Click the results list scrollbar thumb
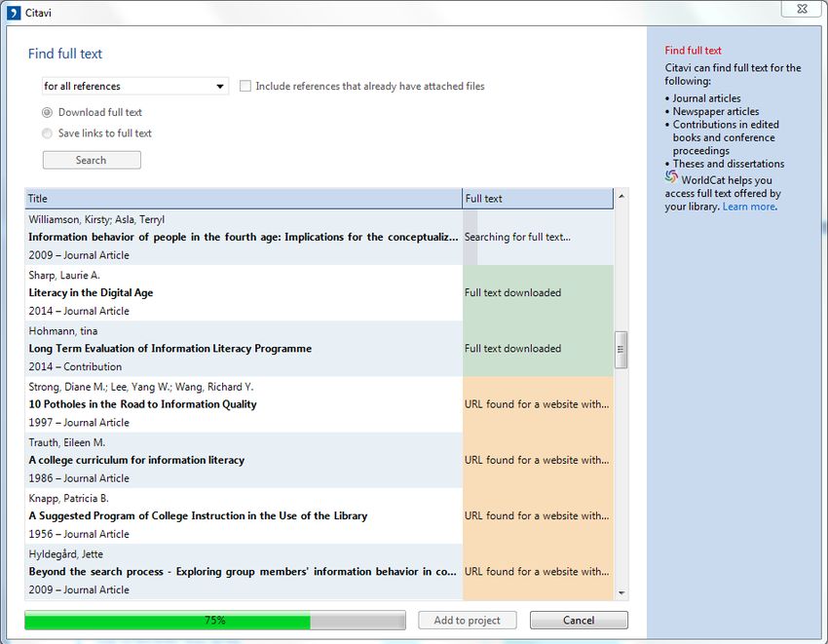 [621, 349]
